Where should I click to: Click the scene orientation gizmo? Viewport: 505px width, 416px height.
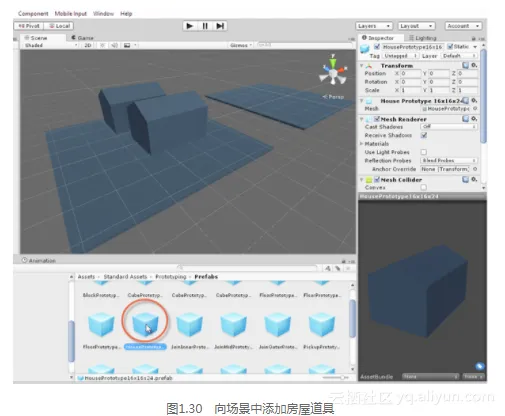(x=333, y=71)
